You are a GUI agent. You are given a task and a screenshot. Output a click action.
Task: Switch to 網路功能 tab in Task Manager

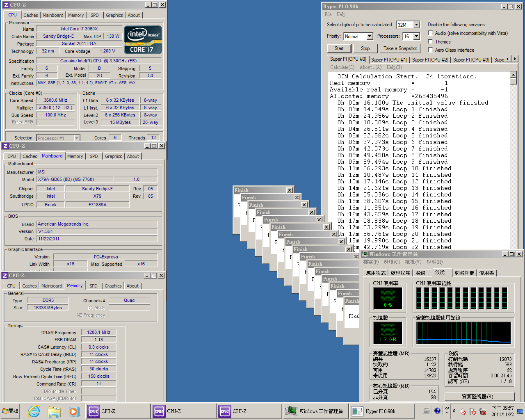(x=464, y=273)
